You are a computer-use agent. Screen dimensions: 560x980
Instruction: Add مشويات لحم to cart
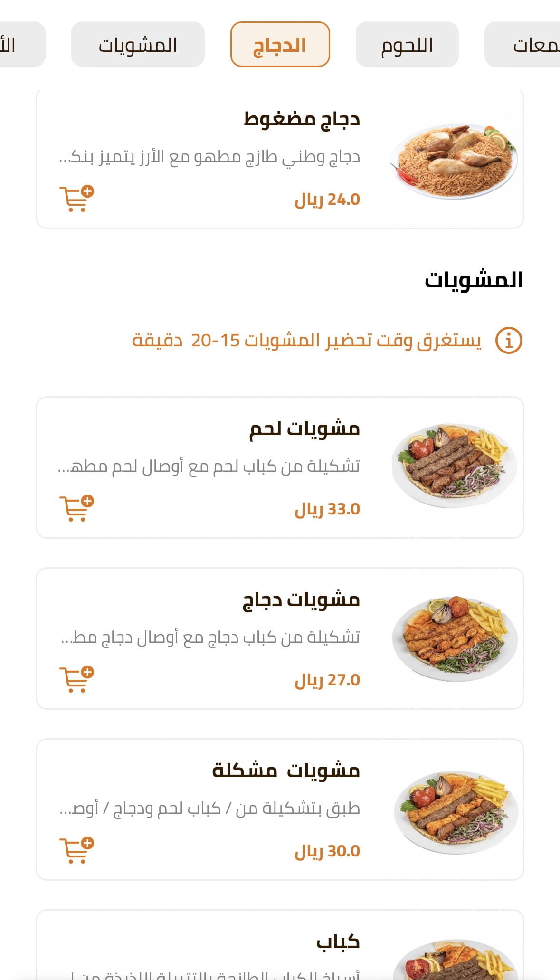click(x=76, y=508)
